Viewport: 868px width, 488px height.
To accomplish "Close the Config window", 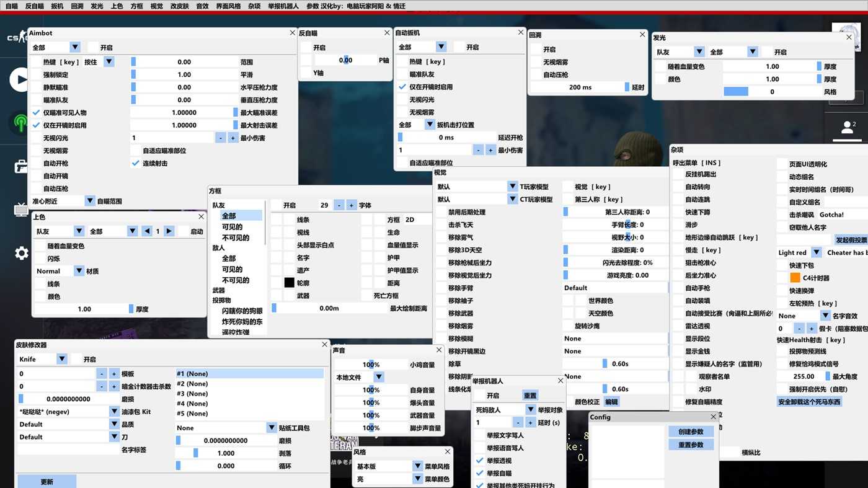I will 713,417.
